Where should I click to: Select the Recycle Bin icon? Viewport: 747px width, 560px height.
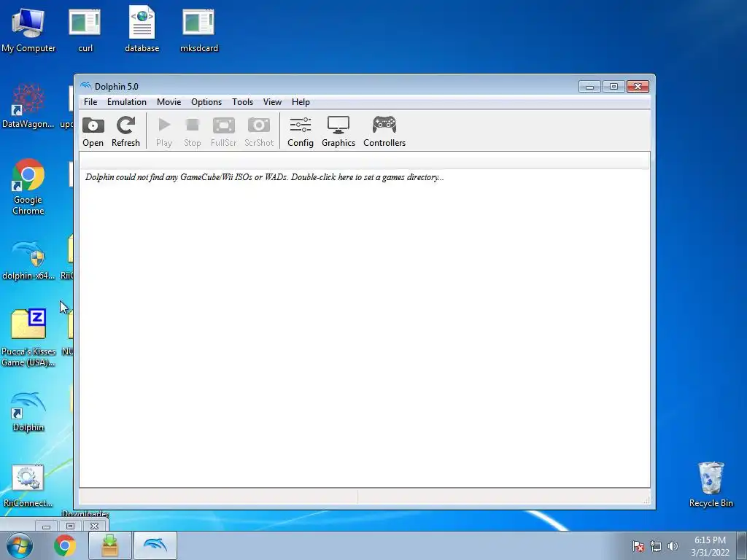pos(711,484)
